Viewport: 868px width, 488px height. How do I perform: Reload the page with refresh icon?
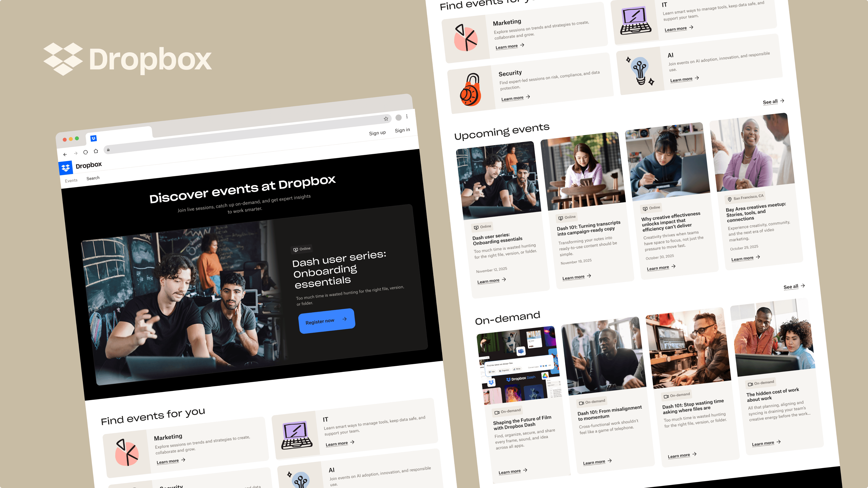[x=86, y=152]
